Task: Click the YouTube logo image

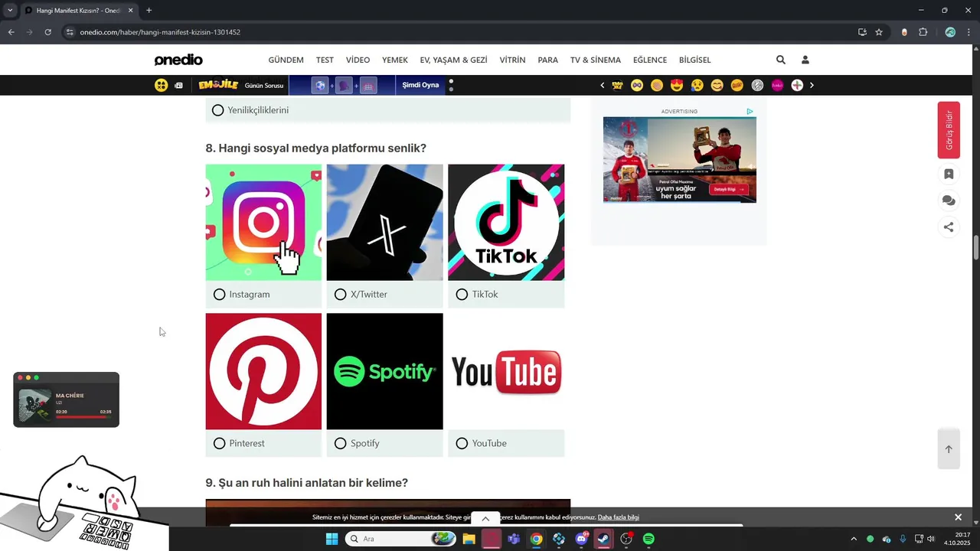Action: (506, 371)
